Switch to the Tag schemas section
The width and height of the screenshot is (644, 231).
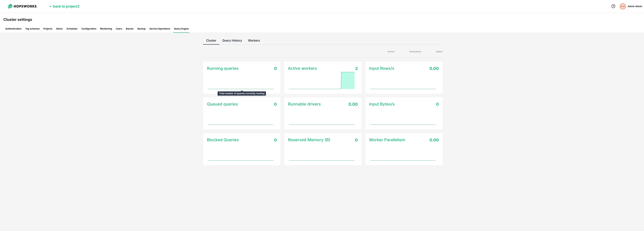coord(32,29)
